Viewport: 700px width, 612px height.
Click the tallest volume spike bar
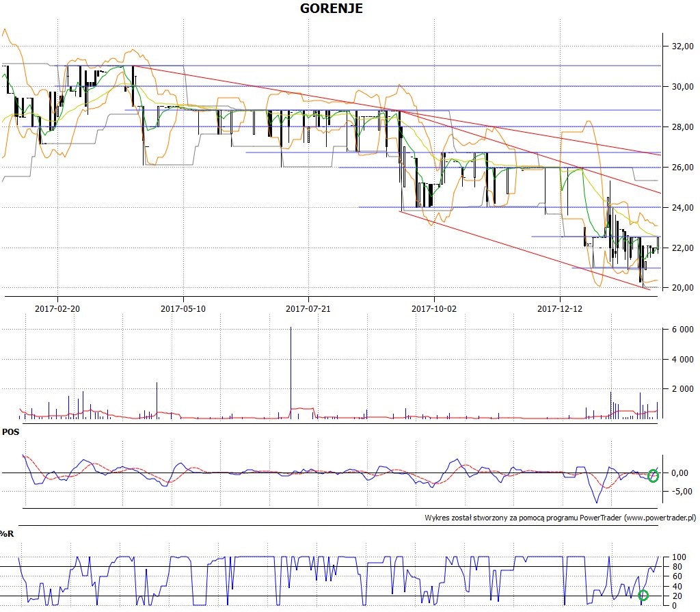click(291, 373)
